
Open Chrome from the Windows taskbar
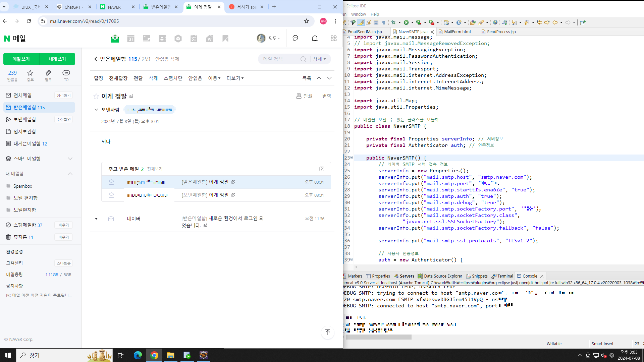point(154,355)
